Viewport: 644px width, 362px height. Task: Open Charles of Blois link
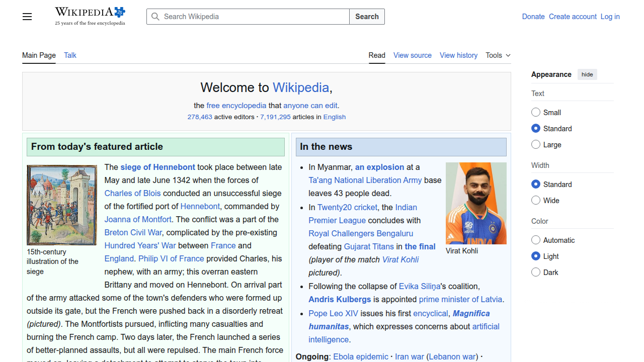point(133,193)
